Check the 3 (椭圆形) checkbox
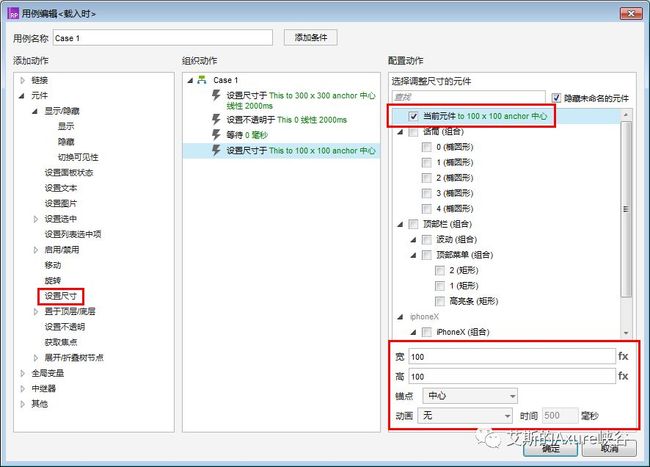The image size is (650, 467). pyautogui.click(x=427, y=193)
